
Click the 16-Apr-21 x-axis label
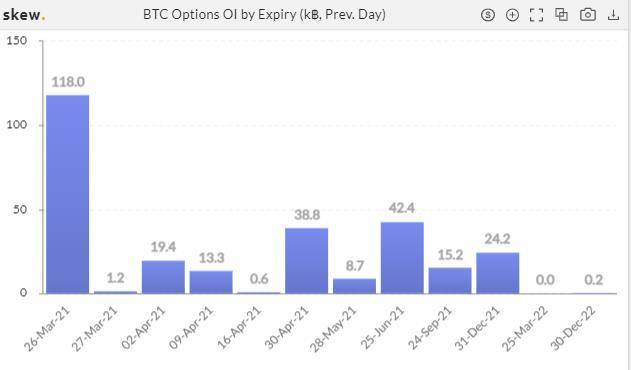[239, 328]
